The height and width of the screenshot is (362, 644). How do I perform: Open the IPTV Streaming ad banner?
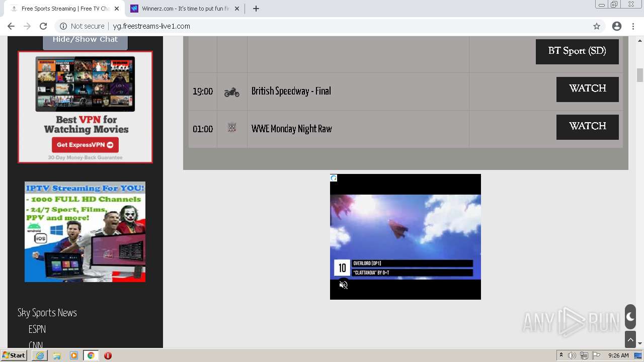(x=85, y=232)
